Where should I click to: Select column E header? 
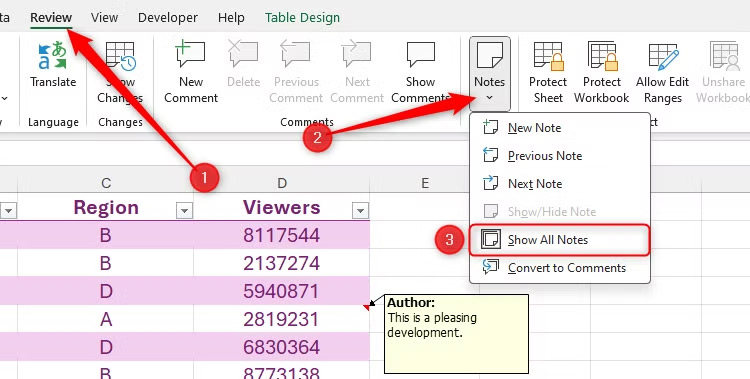[x=425, y=183]
